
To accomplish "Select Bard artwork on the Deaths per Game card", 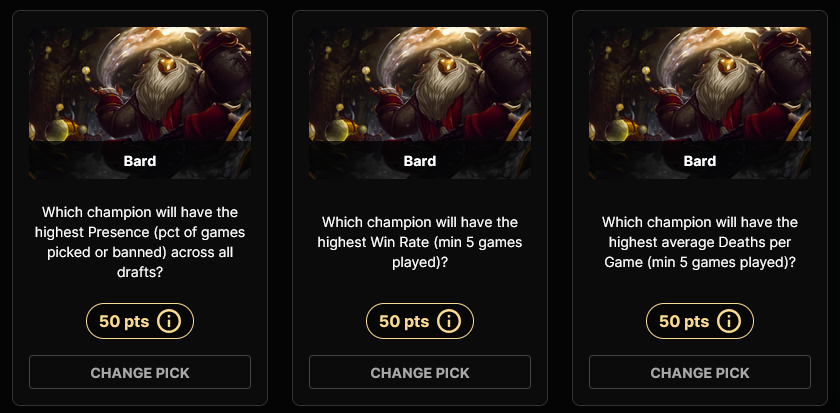I will (x=700, y=103).
